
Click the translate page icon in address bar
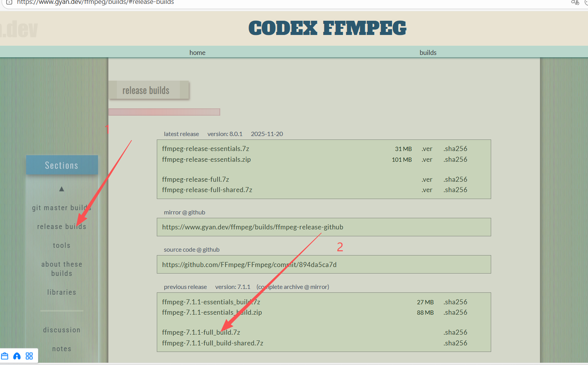[575, 2]
